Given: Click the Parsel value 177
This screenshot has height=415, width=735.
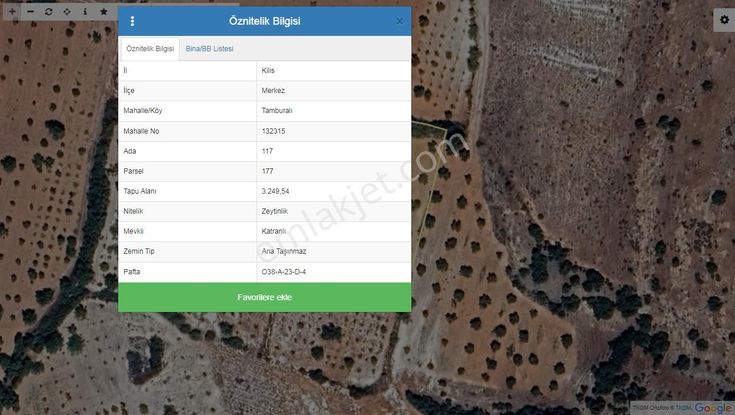Looking at the screenshot, I should tap(267, 171).
